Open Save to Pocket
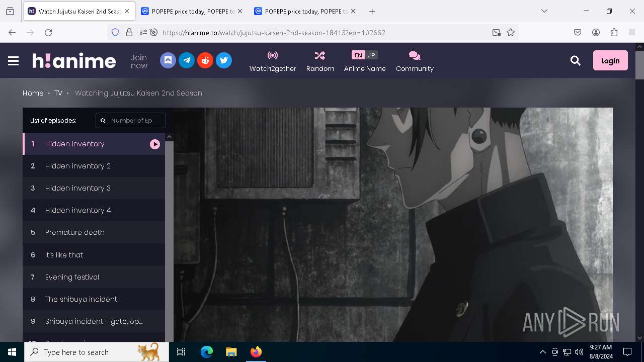The height and width of the screenshot is (362, 644). (578, 32)
